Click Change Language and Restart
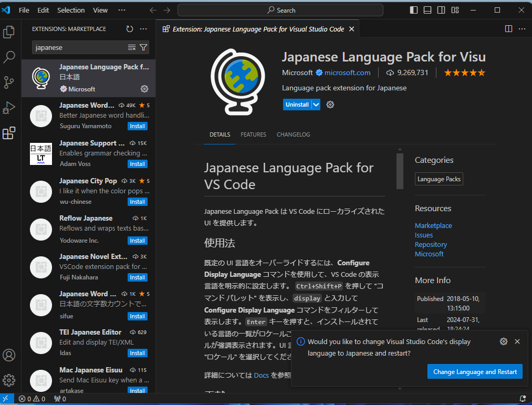 (475, 371)
